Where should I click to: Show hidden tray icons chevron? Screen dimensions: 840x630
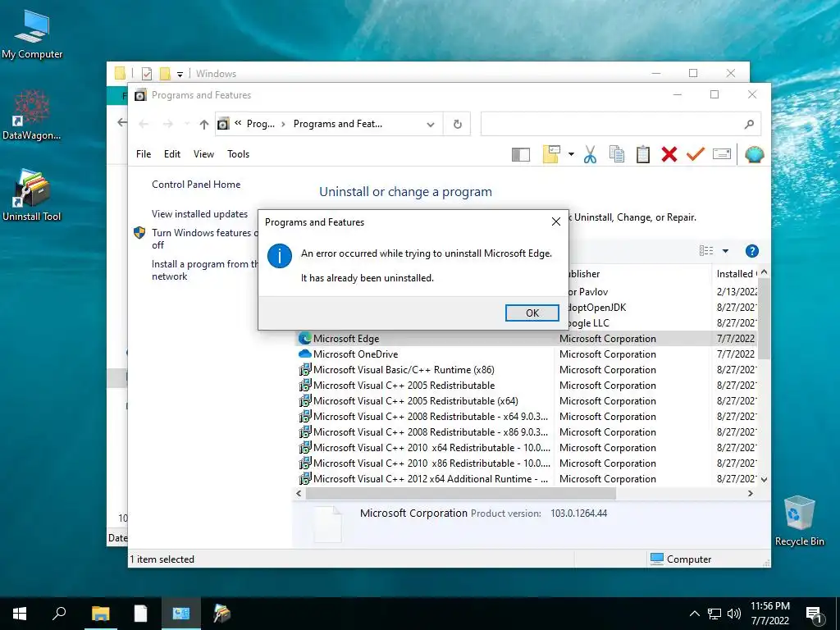click(694, 614)
